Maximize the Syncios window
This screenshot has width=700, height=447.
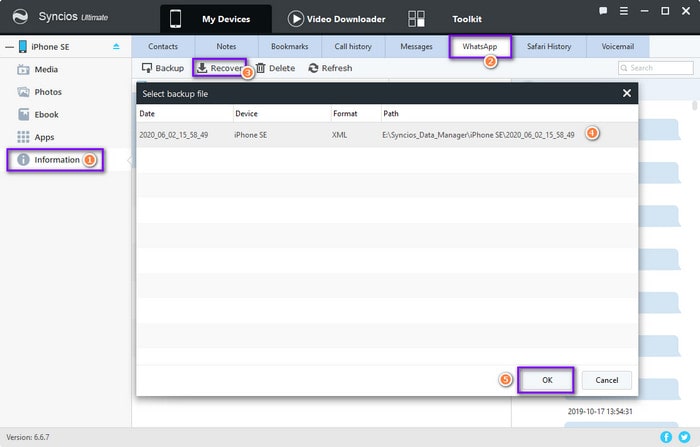point(665,11)
